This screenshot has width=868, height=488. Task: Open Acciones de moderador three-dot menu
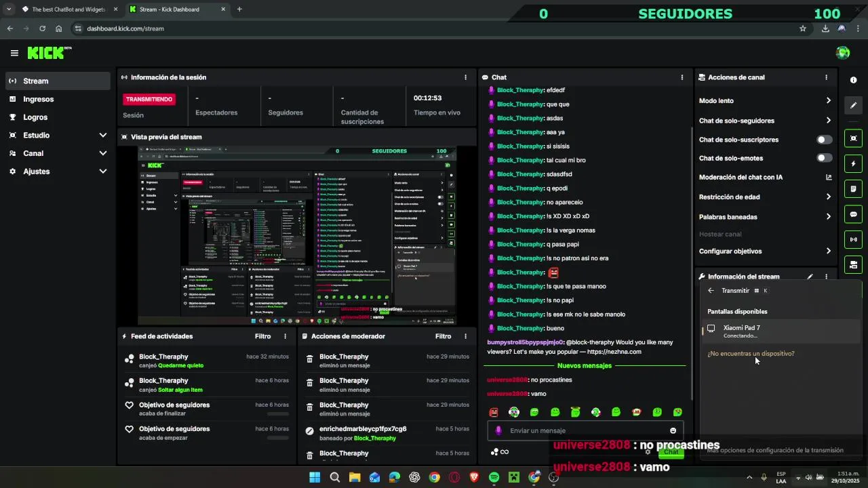pos(465,336)
